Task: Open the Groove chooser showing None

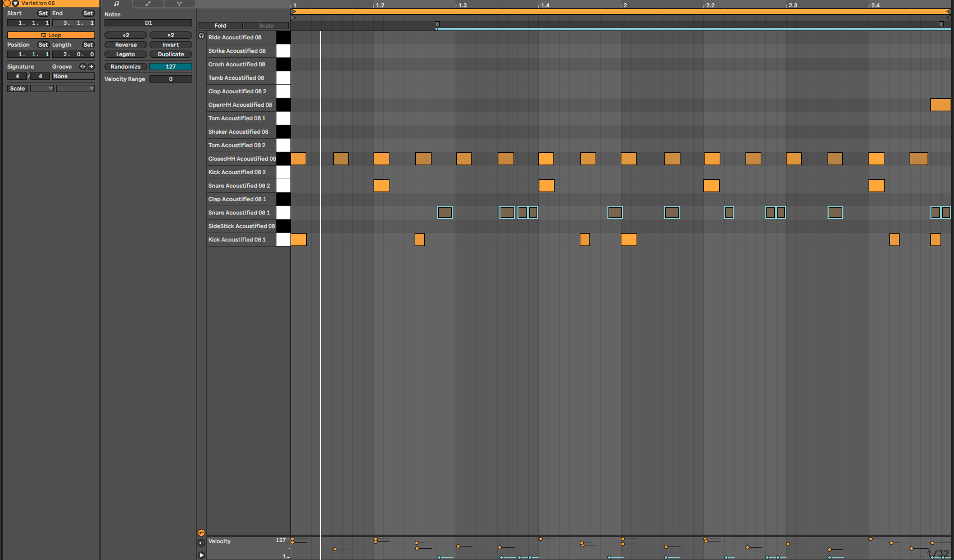Action: tap(73, 76)
